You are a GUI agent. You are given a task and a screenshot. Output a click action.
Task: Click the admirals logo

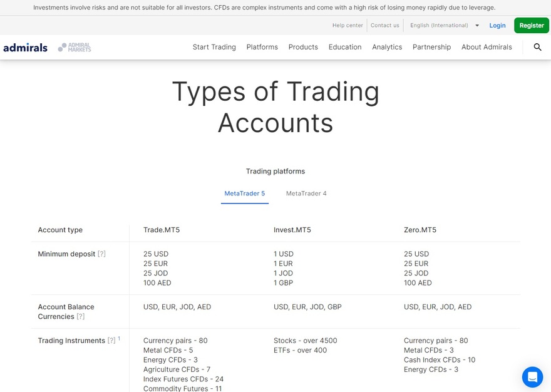(25, 47)
